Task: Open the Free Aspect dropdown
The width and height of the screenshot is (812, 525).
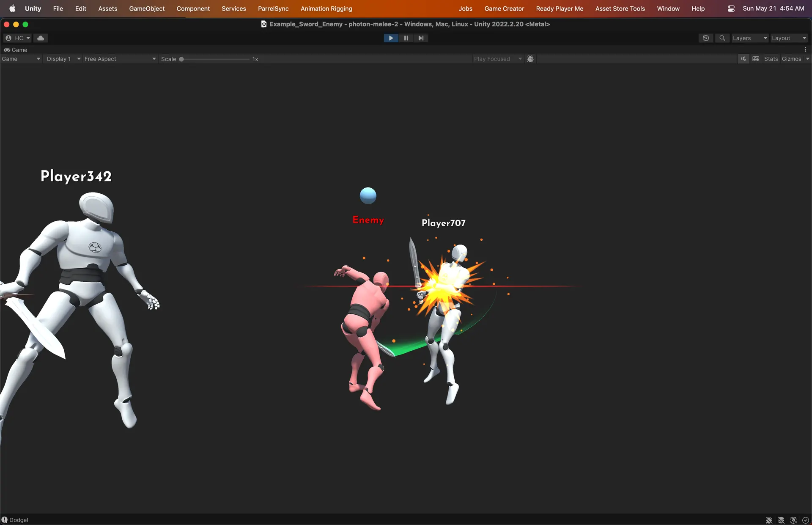Action: click(x=120, y=59)
